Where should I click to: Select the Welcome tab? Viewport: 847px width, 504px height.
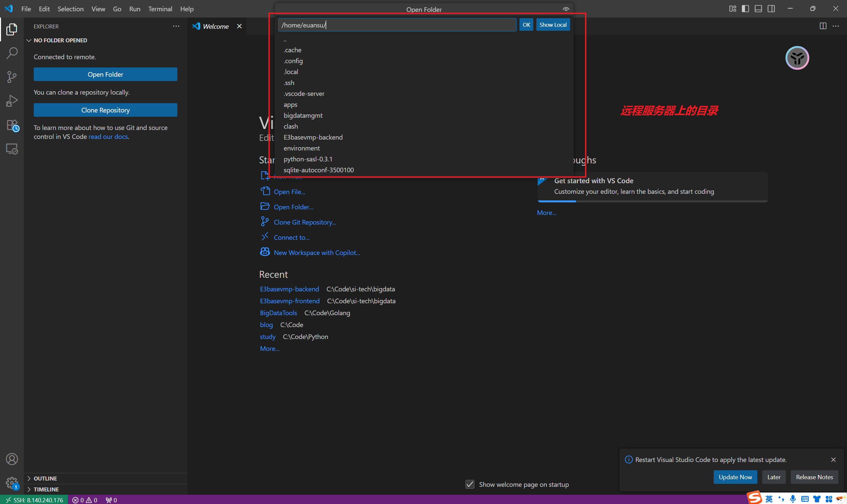[215, 26]
